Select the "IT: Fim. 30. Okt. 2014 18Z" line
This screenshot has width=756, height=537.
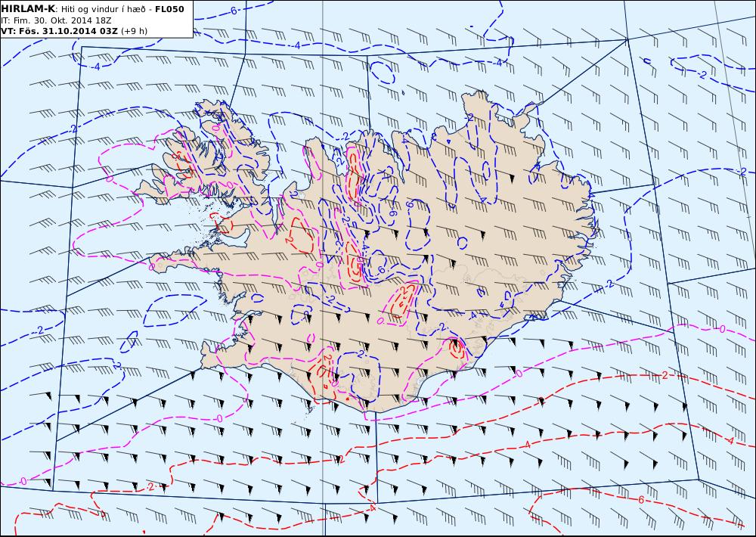[57, 20]
